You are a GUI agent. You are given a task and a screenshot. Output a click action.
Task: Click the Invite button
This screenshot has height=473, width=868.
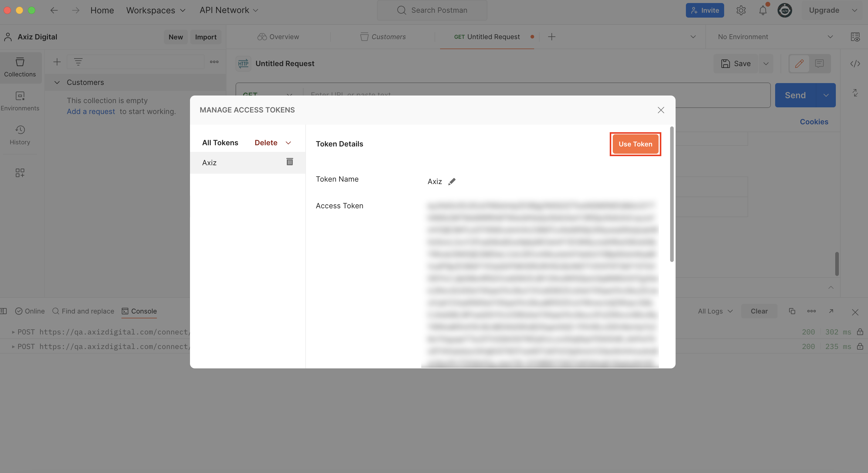(x=705, y=10)
